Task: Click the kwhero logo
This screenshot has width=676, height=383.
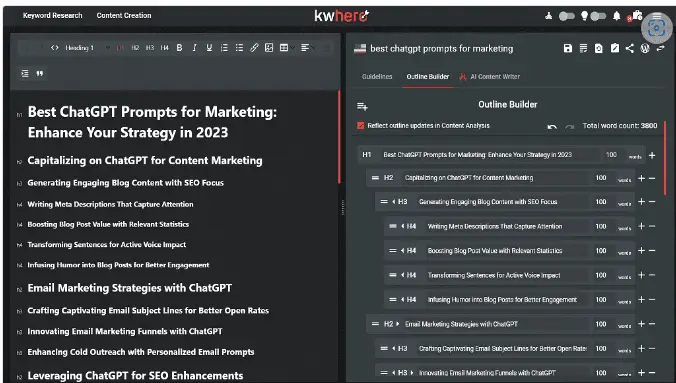Action: click(x=342, y=16)
